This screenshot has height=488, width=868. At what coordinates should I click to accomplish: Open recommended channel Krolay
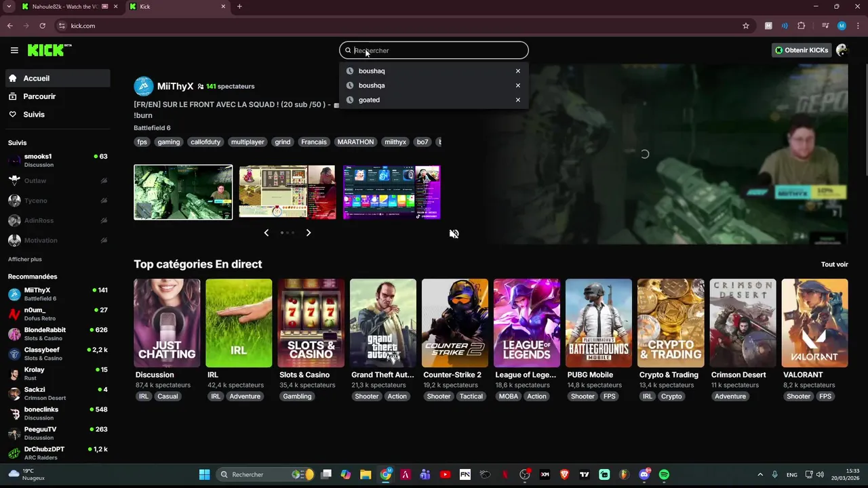[x=58, y=373]
